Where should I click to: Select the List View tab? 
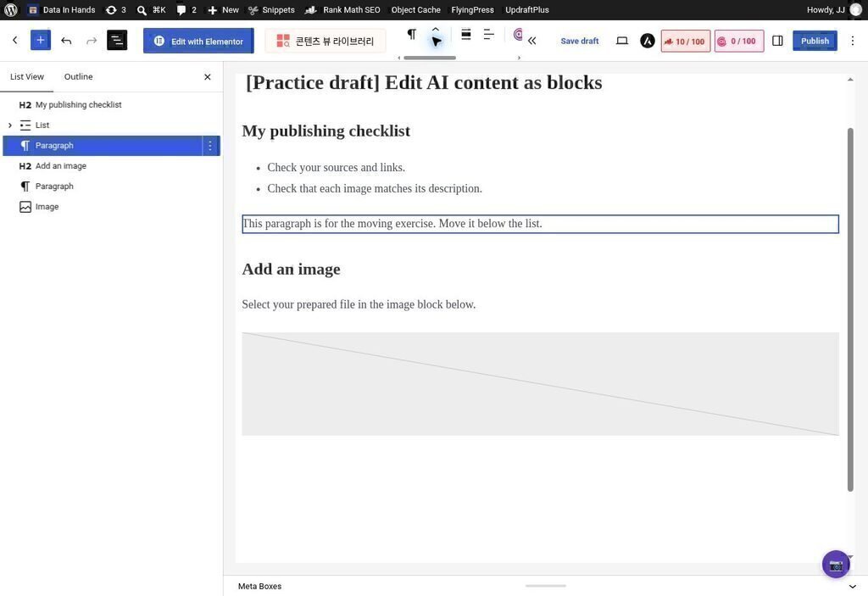pos(26,76)
